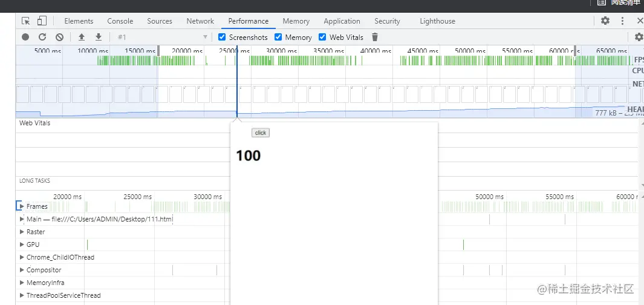
Task: Uncheck the Memory checkbox
Action: 278,37
